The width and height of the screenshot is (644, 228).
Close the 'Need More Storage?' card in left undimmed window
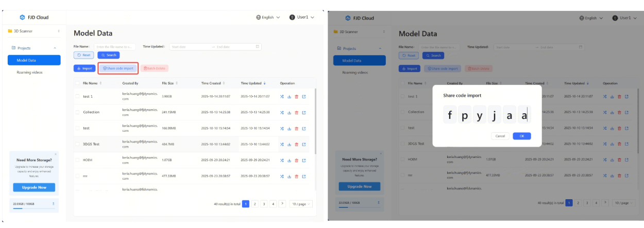coord(56,154)
